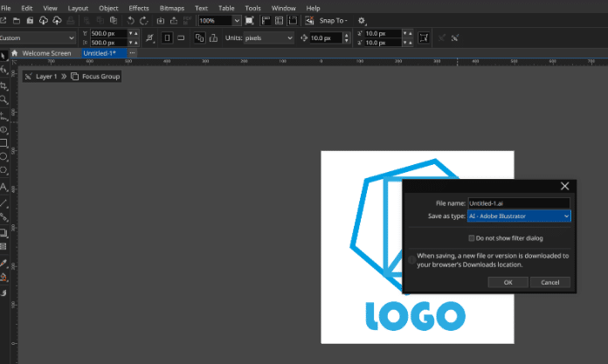This screenshot has width=608, height=364.
Task: Toggle the All Pages option
Action: (199, 38)
